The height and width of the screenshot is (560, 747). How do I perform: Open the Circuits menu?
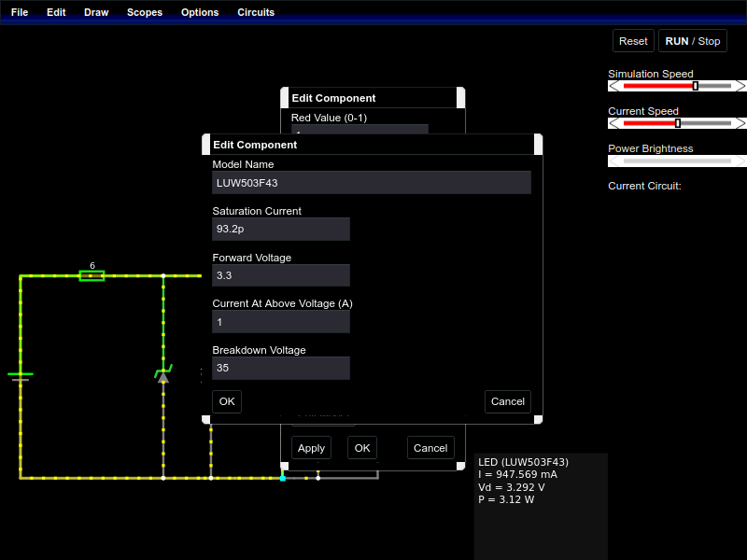[256, 12]
